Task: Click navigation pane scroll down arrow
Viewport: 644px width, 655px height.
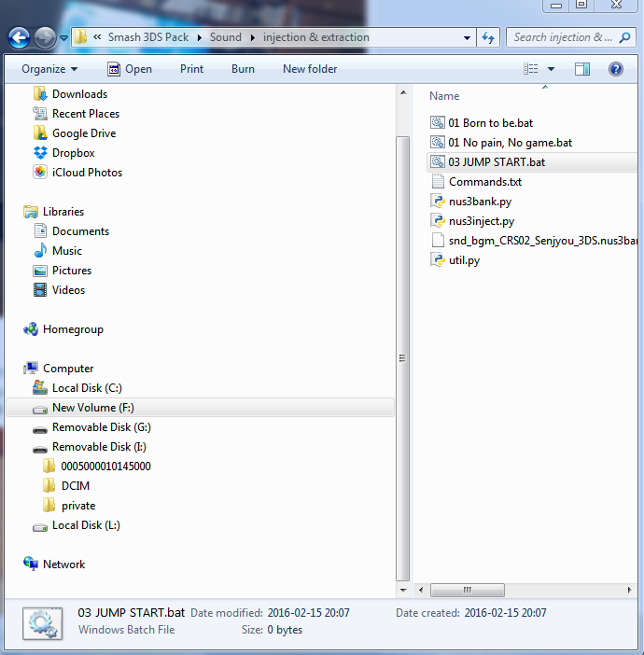Action: [x=403, y=590]
